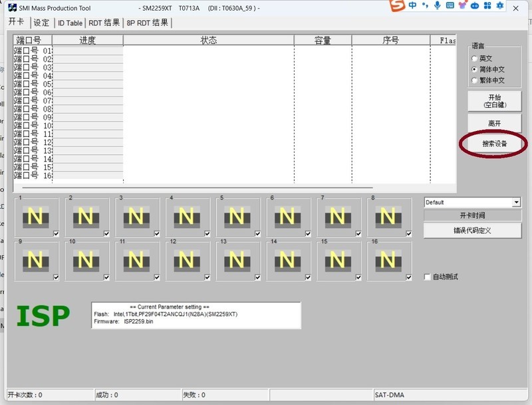This screenshot has height=405, width=532.
Task: Toggle the Chinese input mode indicator
Action: pos(412,5)
